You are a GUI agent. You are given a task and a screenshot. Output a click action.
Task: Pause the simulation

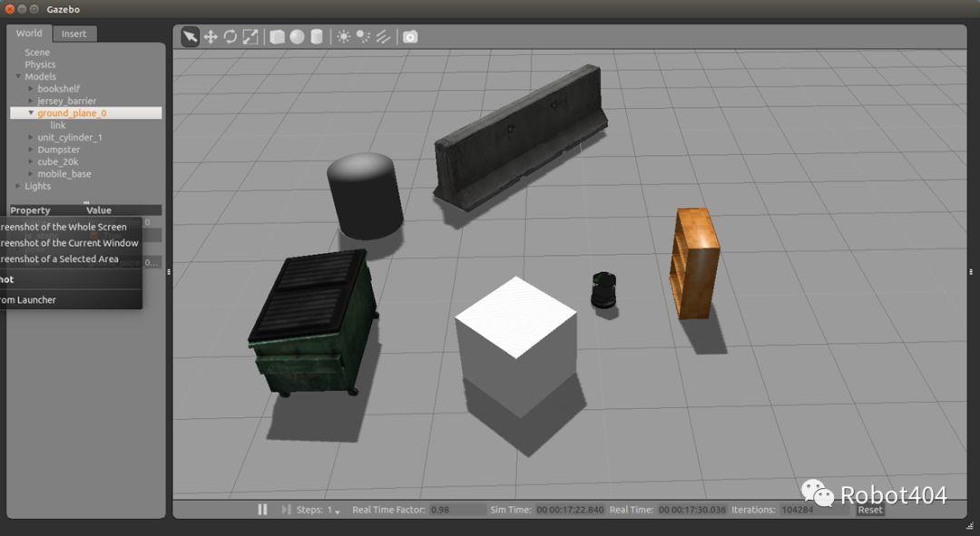262,510
